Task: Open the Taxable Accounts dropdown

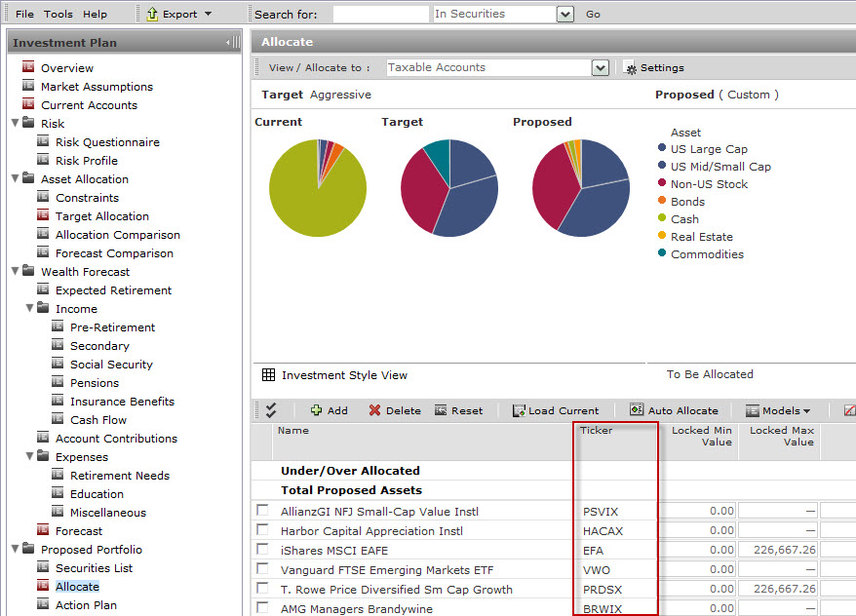Action: click(x=601, y=67)
